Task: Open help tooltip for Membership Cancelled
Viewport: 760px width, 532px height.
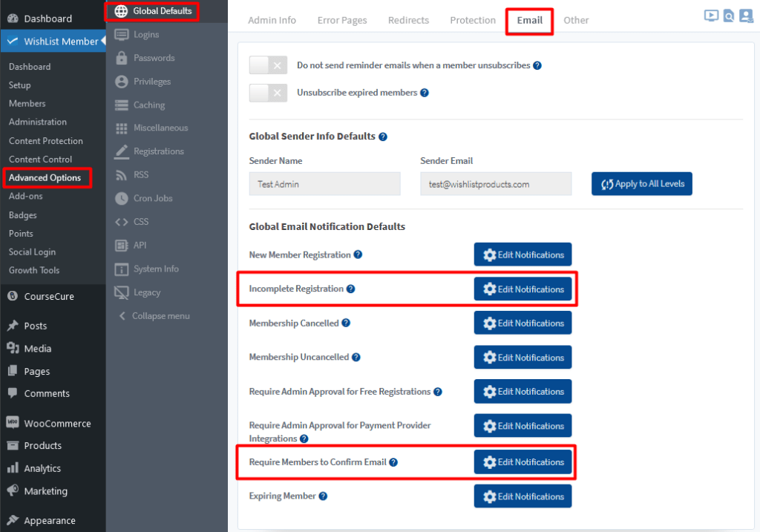Action: pyautogui.click(x=346, y=323)
